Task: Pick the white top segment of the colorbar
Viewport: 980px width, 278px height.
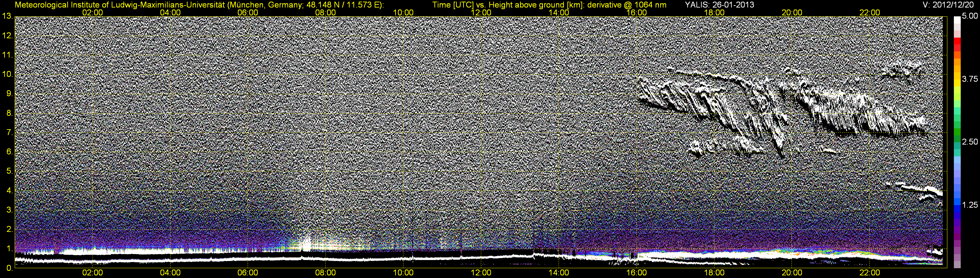Action: pyautogui.click(x=957, y=20)
